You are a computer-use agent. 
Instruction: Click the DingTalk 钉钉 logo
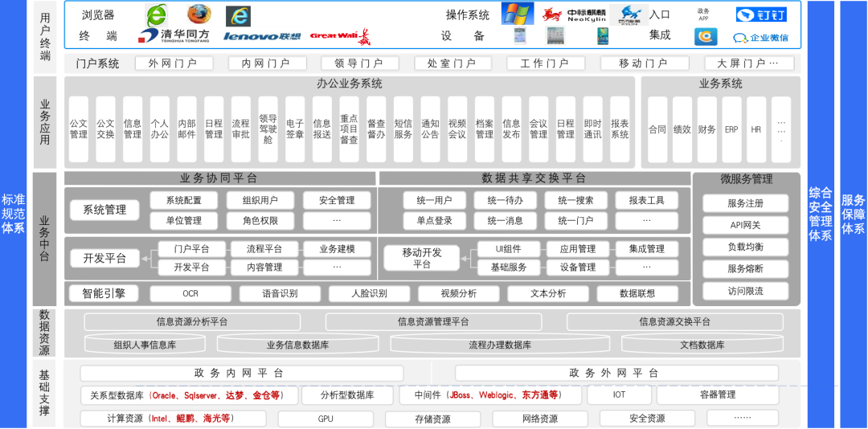pos(761,14)
